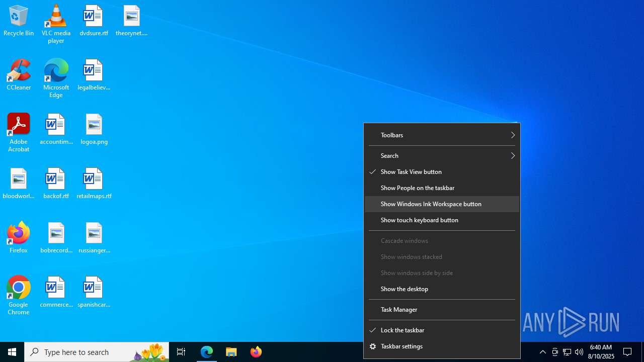Open the Windows Start menu
The image size is (644, 362).
tap(12, 352)
